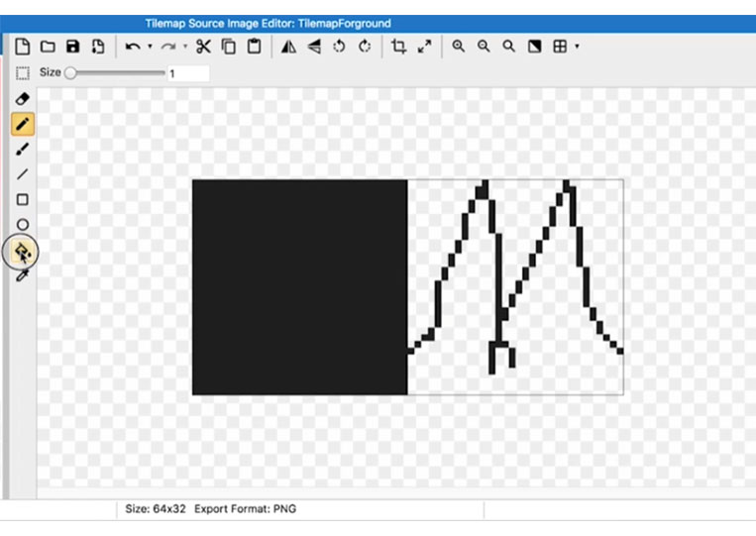Open the redo history dropdown arrow
756x536 pixels.
coord(185,47)
